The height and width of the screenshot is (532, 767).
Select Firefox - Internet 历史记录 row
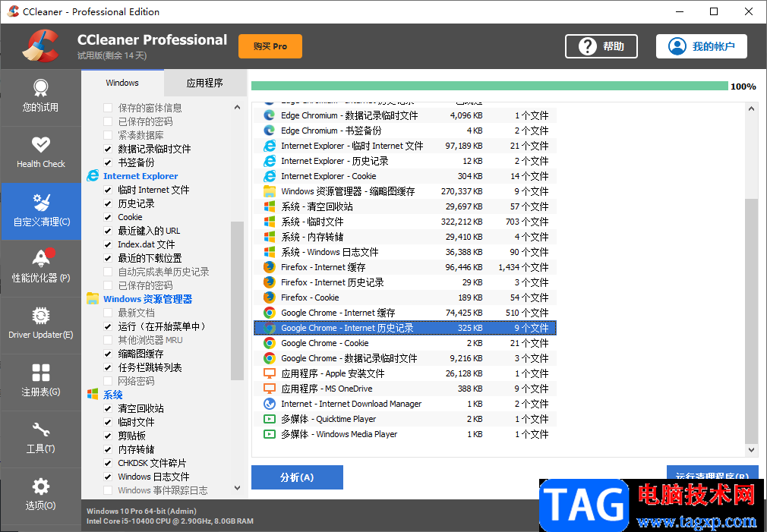pyautogui.click(x=405, y=282)
